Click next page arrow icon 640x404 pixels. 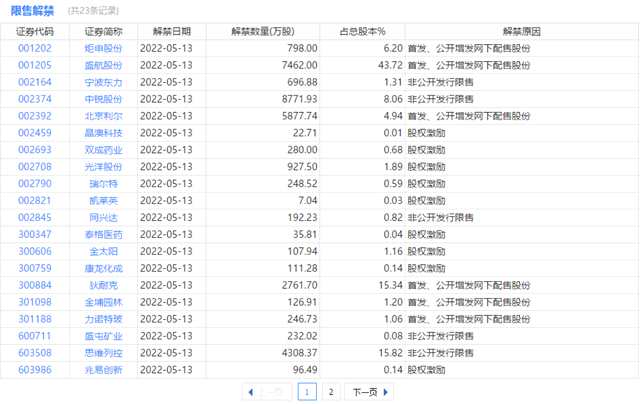386,392
